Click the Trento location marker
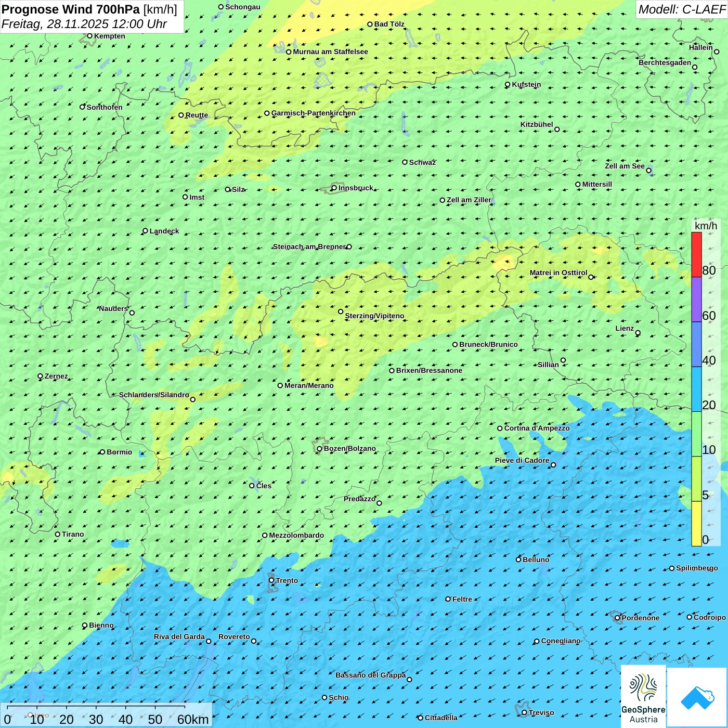 pyautogui.click(x=271, y=580)
